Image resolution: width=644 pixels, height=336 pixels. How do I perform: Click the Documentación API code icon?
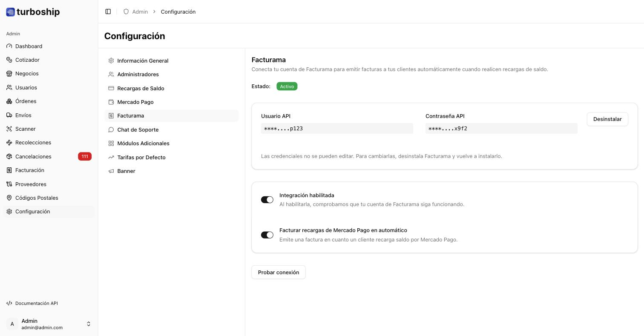pyautogui.click(x=9, y=303)
